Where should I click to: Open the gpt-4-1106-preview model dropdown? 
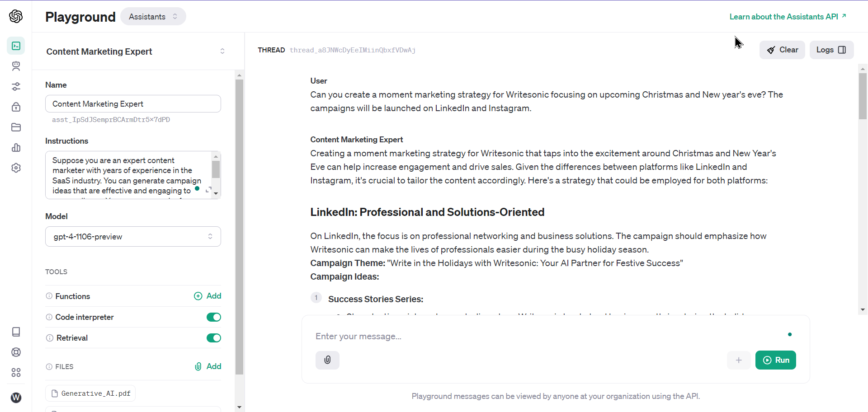tap(132, 236)
